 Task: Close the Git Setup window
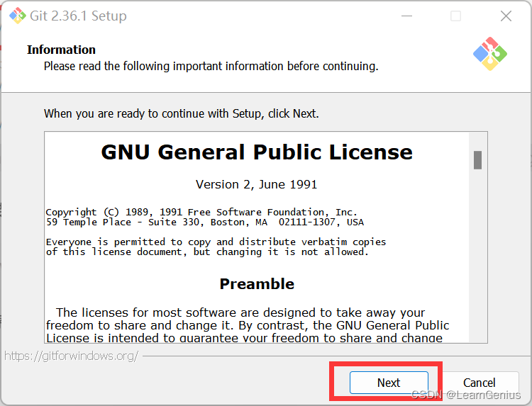[506, 16]
